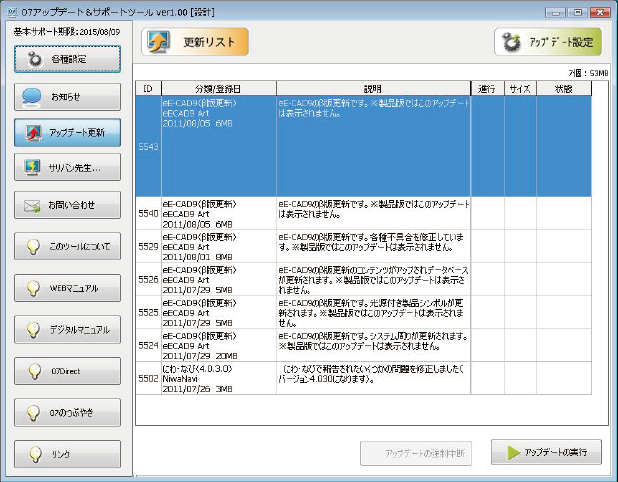This screenshot has width=618, height=482.
Task: Open アップデート設定 at top right
Action: click(x=548, y=42)
